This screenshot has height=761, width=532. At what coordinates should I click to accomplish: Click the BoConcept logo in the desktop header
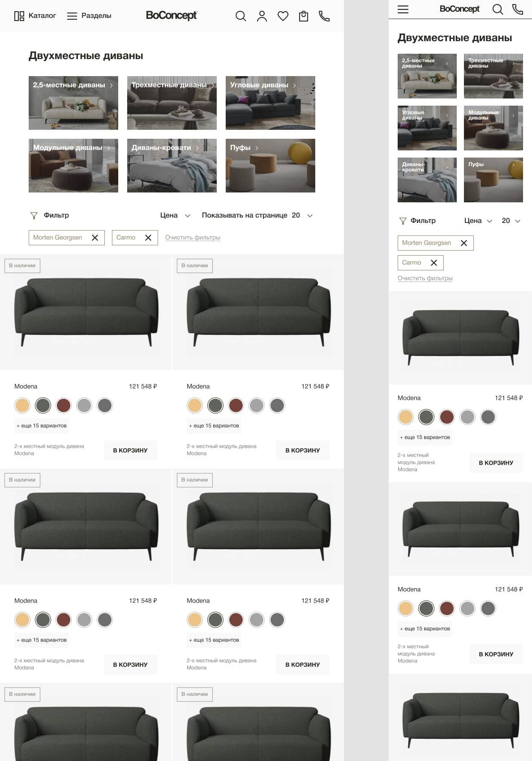[172, 16]
